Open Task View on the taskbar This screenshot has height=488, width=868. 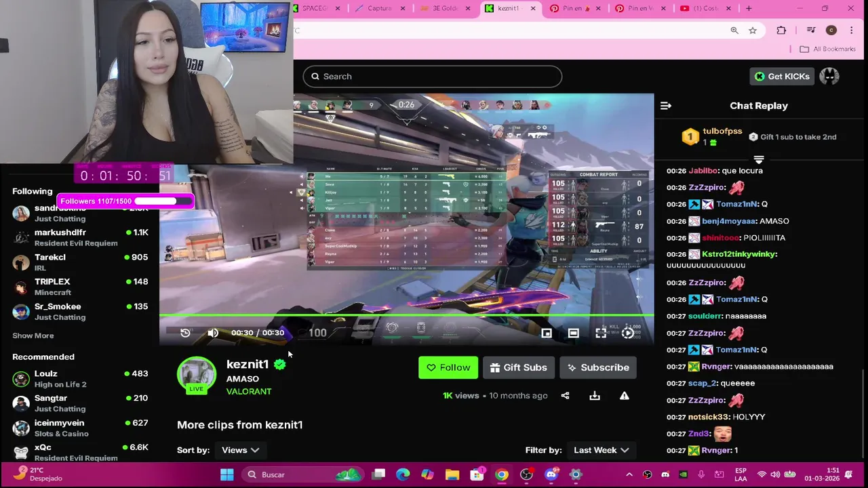click(379, 474)
